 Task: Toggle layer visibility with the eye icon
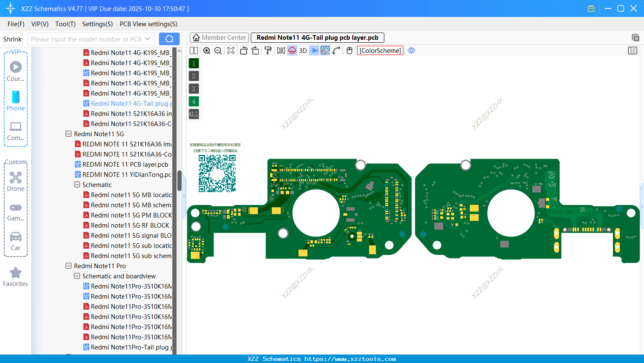(x=411, y=50)
